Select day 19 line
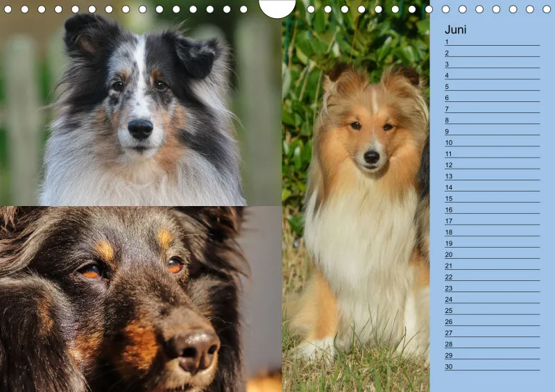The image size is (555, 392). point(492,244)
